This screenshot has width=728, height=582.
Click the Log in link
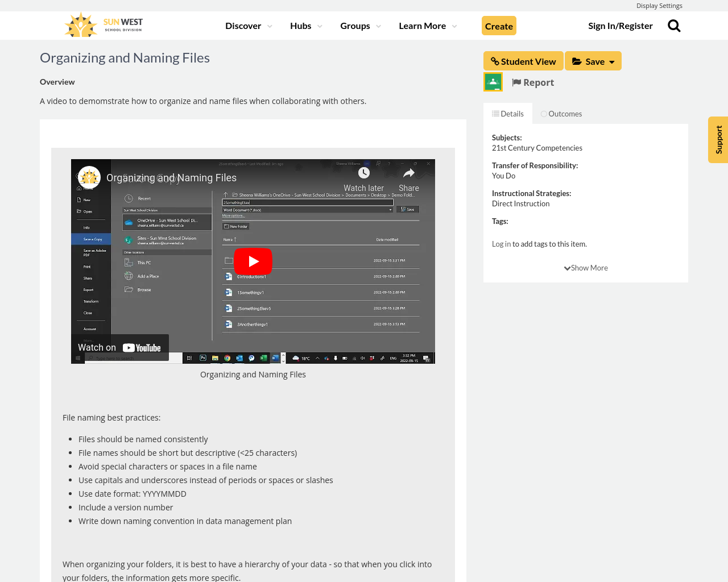click(501, 244)
